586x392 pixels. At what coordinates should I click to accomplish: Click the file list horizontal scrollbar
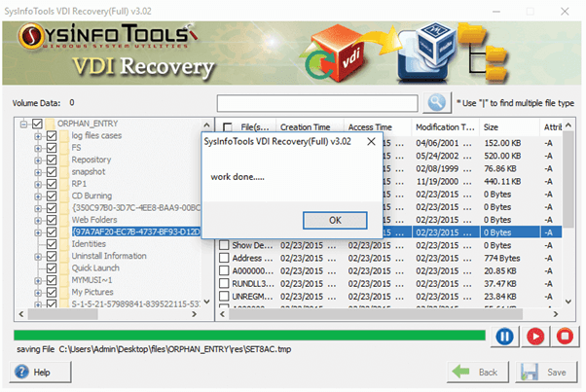point(375,314)
